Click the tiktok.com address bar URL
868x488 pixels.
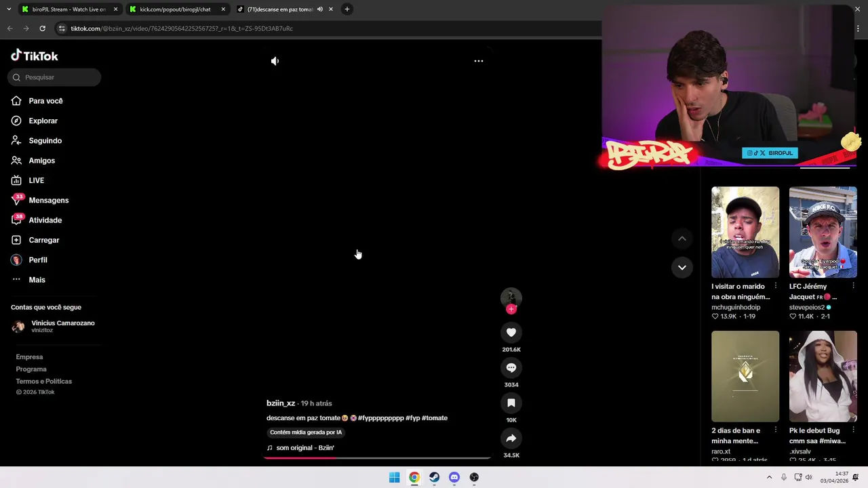[182, 28]
